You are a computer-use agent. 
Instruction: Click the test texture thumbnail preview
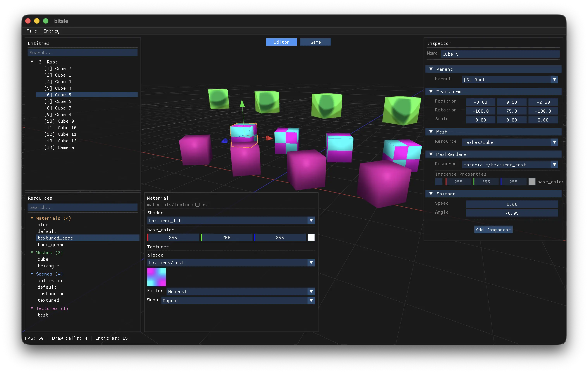[x=156, y=277]
